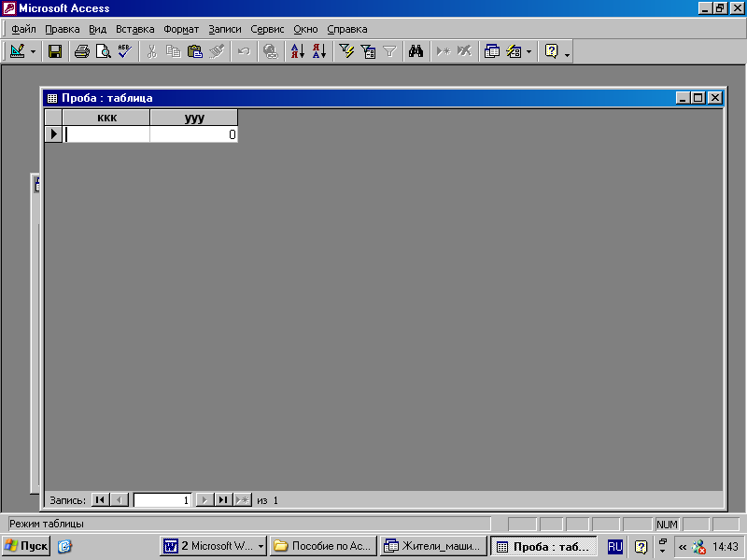747x560 pixels.
Task: Open the Правка menu
Action: pyautogui.click(x=63, y=29)
